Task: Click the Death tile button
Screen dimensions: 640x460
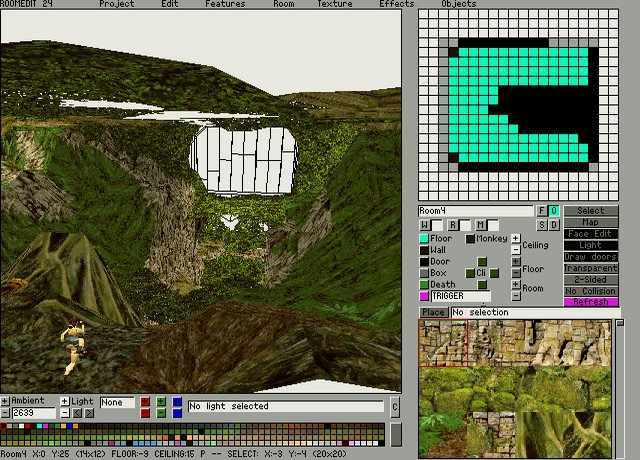Action: click(x=424, y=285)
